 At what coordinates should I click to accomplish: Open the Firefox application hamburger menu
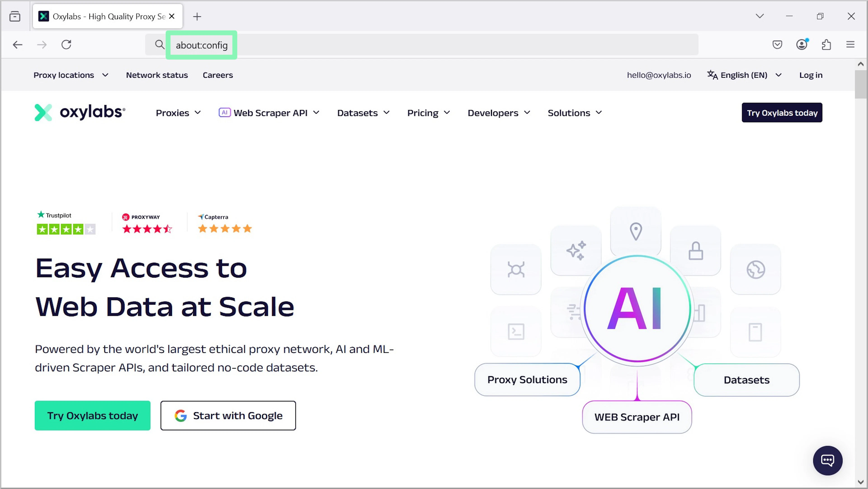(850, 44)
